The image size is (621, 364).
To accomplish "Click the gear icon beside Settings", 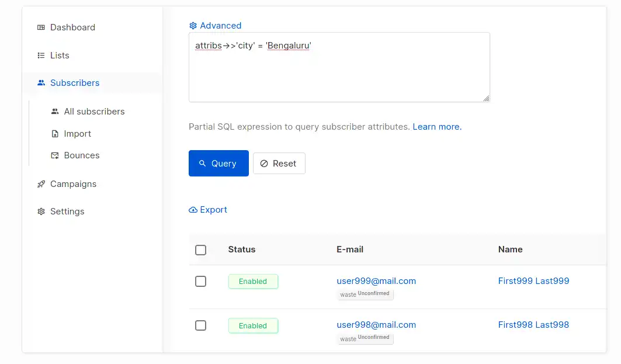I will 41,212.
